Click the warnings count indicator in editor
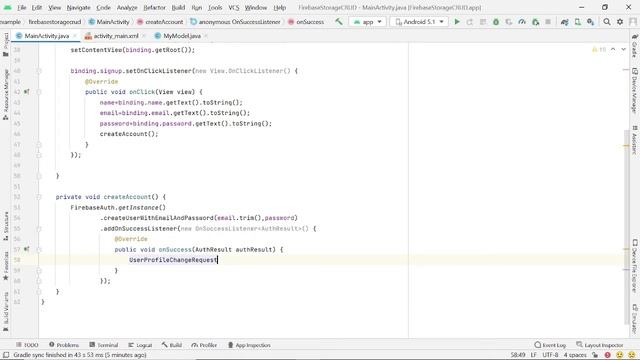 tap(599, 49)
